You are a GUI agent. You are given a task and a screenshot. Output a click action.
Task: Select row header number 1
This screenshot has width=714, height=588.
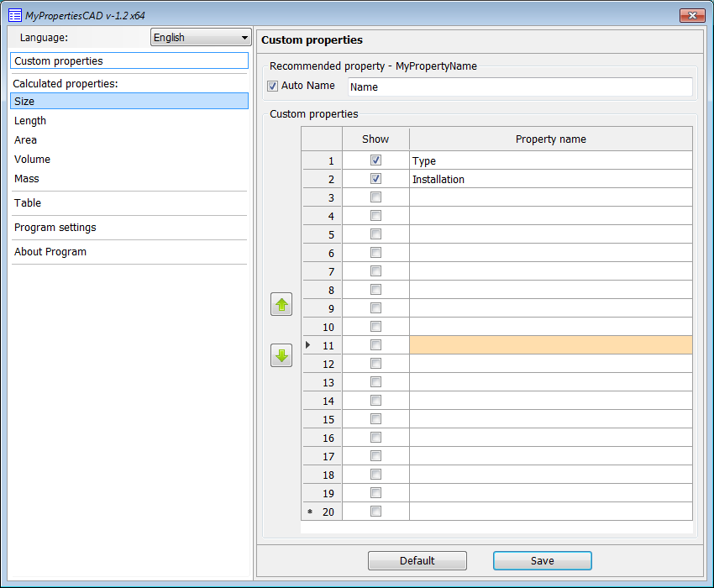pos(322,160)
